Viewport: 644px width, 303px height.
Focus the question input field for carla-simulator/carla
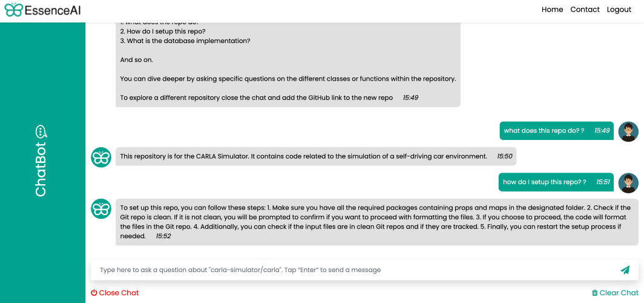click(x=365, y=270)
